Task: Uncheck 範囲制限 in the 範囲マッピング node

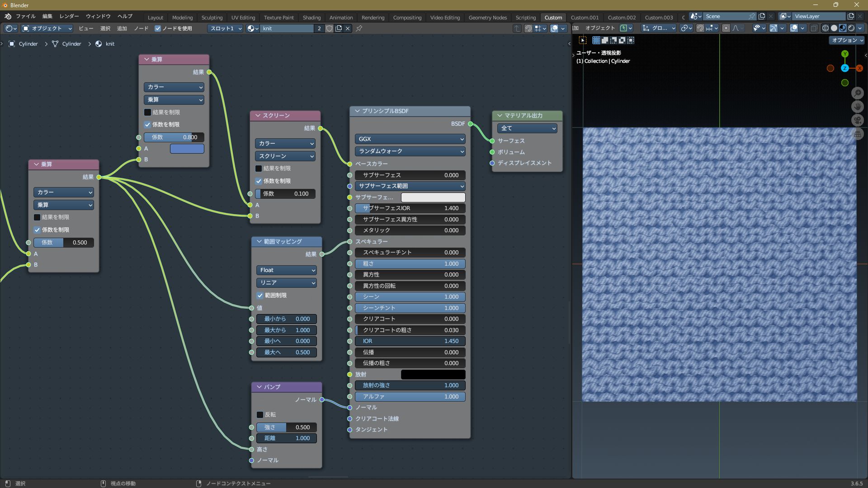Action: tap(260, 295)
